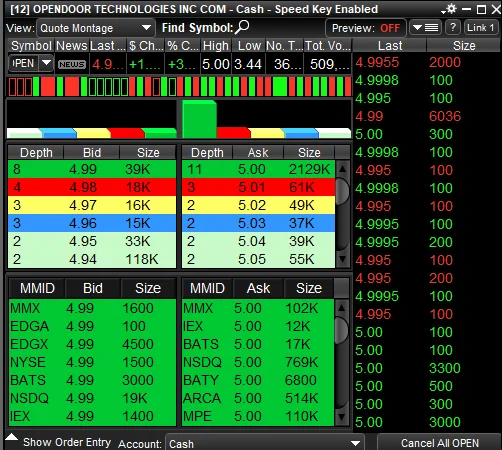This screenshot has width=502, height=450.
Task: Click down arrow of MMID Ask scrollbar
Action: [x=342, y=417]
